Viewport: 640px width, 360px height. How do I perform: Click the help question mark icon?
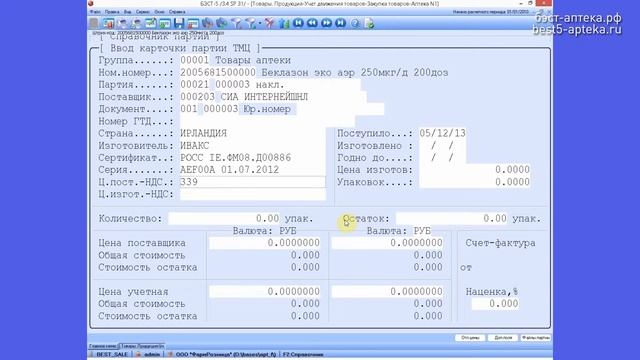tap(355, 23)
